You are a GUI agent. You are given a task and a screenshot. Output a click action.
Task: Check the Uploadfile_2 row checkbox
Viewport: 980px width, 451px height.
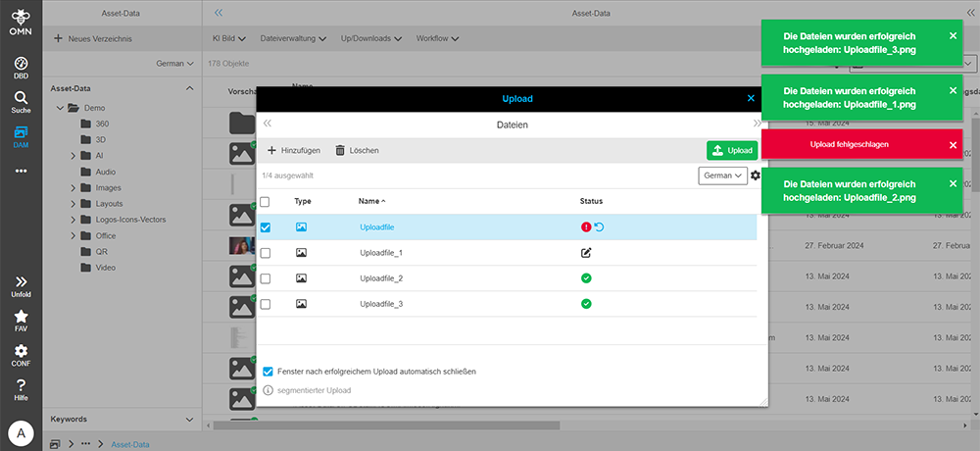point(266,278)
